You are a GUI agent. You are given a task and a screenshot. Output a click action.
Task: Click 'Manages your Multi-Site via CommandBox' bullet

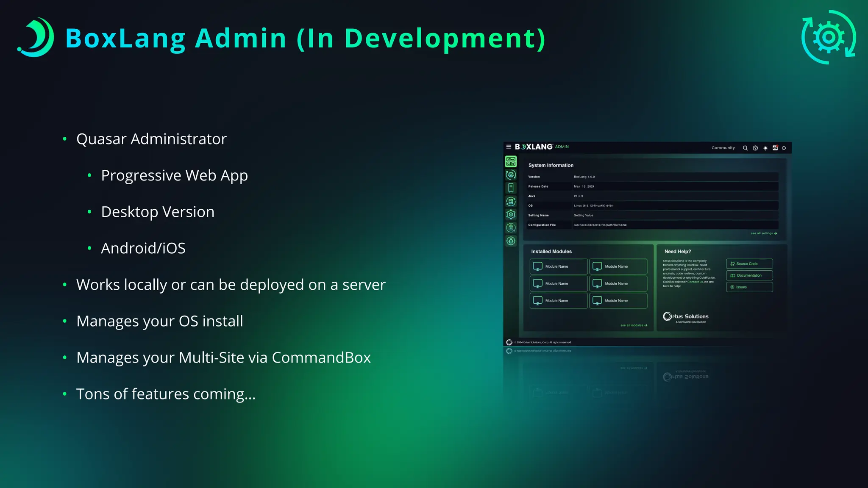coord(223,358)
